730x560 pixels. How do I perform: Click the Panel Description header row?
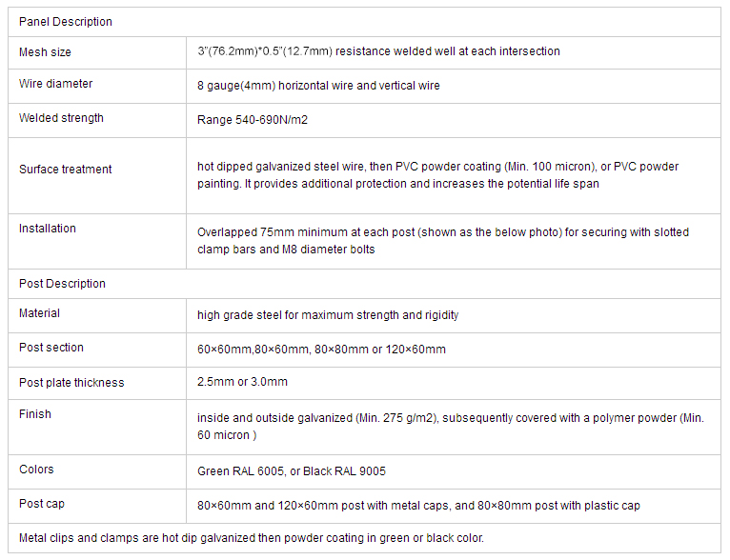pyautogui.click(x=364, y=22)
